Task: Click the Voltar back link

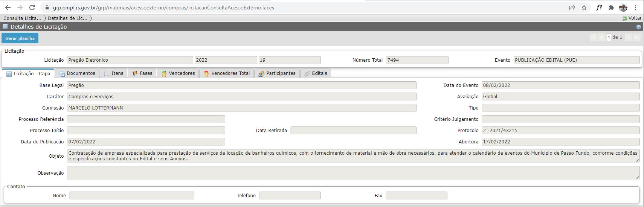Action: point(632,18)
